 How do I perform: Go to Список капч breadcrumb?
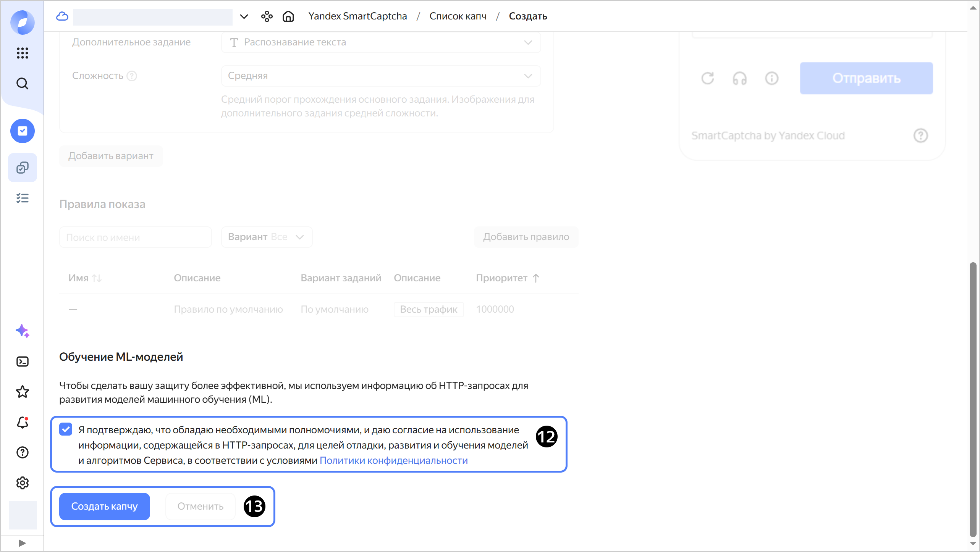tap(458, 16)
